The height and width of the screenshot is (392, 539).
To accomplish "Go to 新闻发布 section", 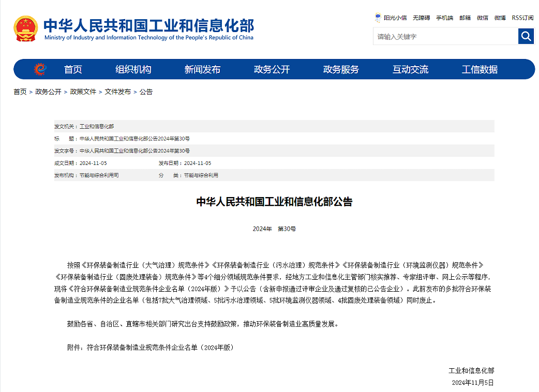I will pos(202,69).
